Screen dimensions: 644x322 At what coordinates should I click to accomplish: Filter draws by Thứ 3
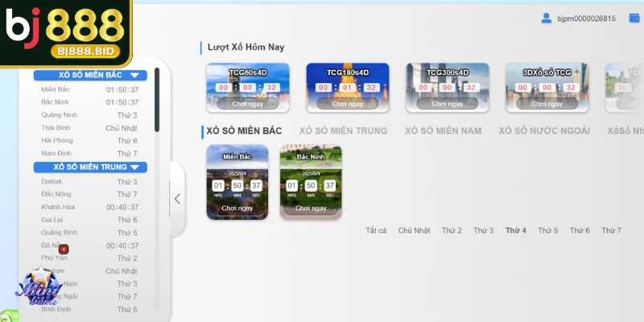[x=484, y=230]
